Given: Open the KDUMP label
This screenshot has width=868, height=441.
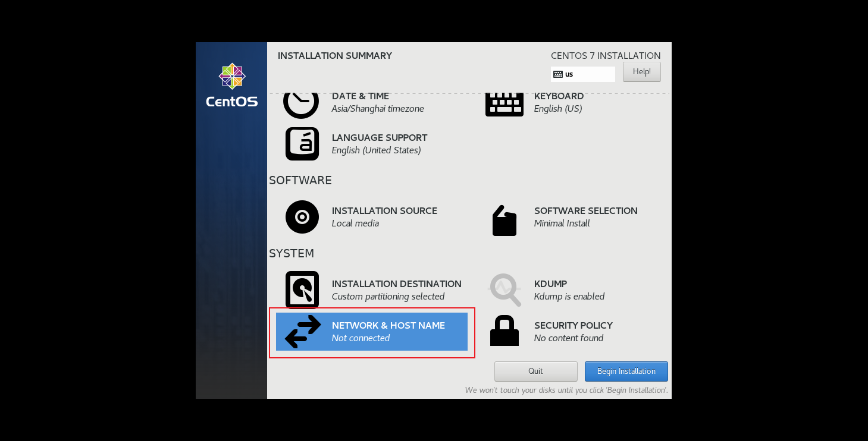Looking at the screenshot, I should tap(550, 283).
